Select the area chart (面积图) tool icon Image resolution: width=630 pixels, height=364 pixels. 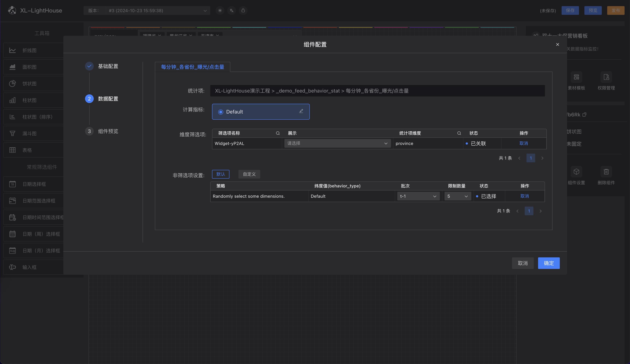click(x=12, y=67)
